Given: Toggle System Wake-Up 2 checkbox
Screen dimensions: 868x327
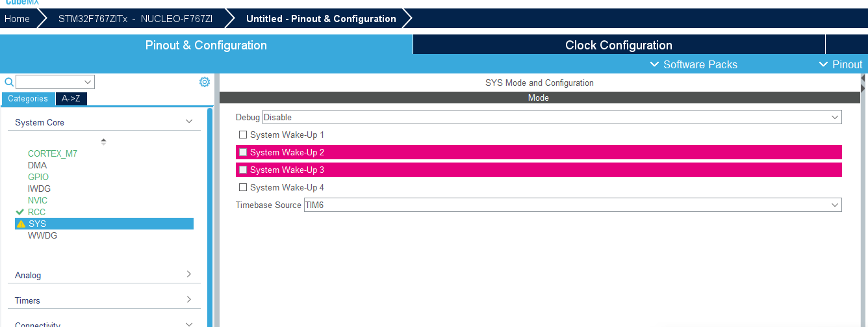Looking at the screenshot, I should 243,152.
